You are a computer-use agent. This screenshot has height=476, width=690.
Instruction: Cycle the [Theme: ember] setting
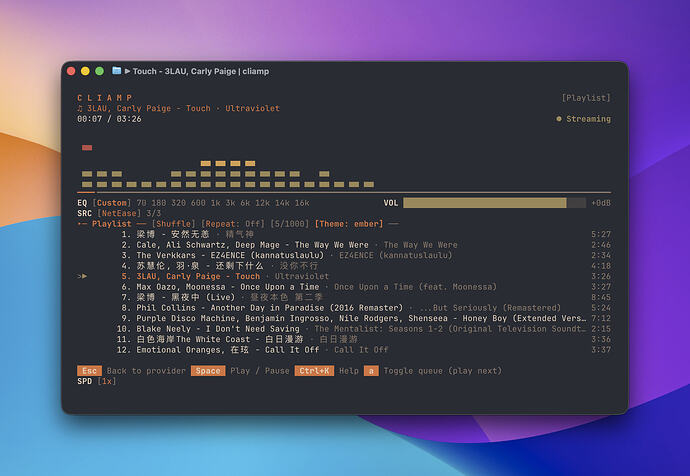[x=349, y=224]
